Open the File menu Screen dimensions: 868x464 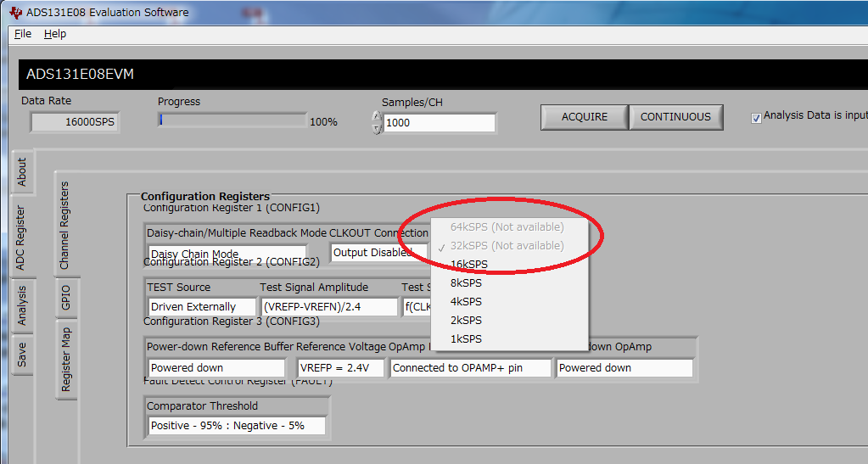(23, 34)
